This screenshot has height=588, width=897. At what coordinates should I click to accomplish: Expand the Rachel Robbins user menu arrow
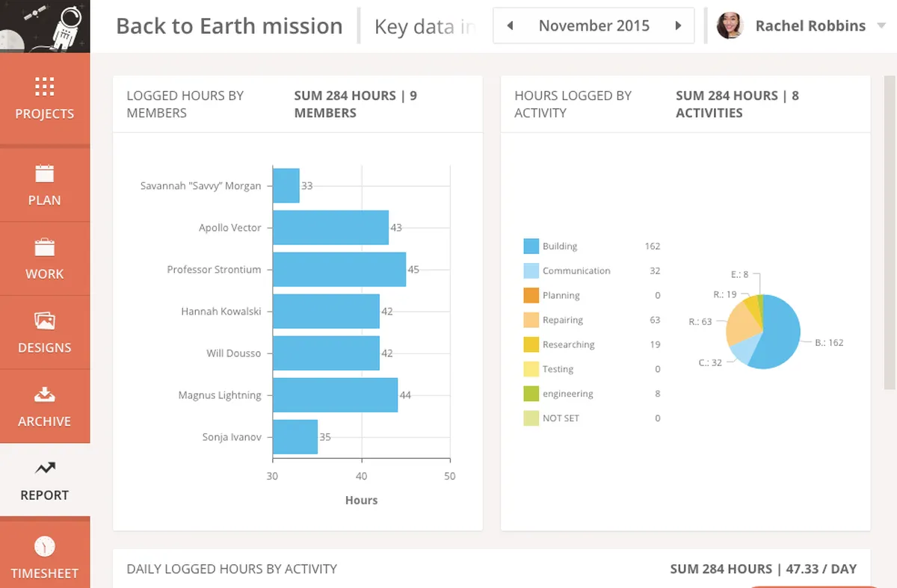coord(882,26)
